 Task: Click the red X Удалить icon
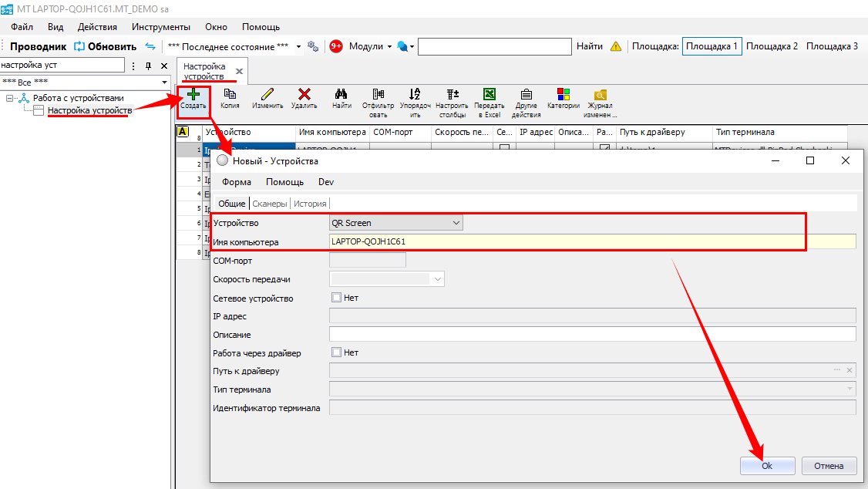[x=304, y=95]
